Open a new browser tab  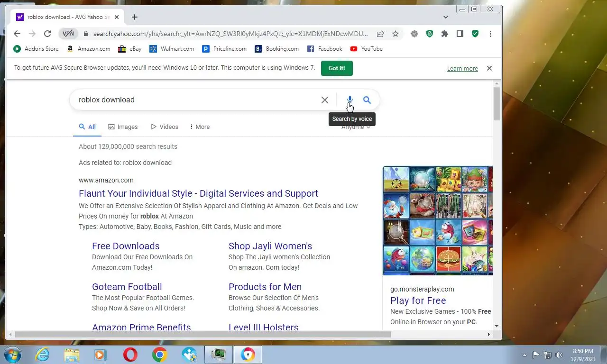click(135, 17)
